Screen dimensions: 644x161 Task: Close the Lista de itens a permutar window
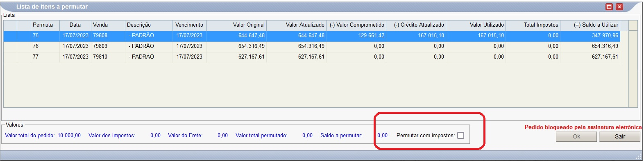click(x=619, y=7)
